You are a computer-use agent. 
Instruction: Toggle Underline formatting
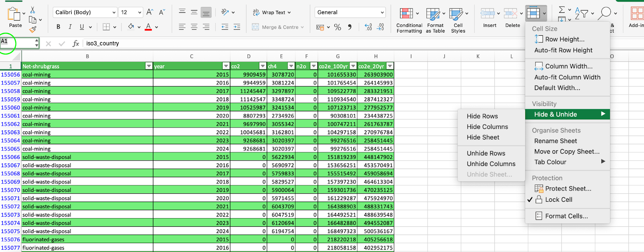pos(82,27)
